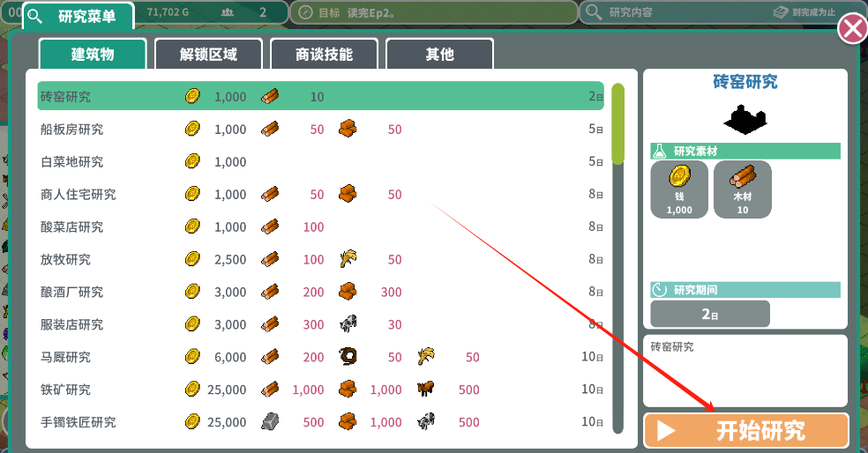868x453 pixels.
Task: Start research with 开始研究 button
Action: pos(746,430)
